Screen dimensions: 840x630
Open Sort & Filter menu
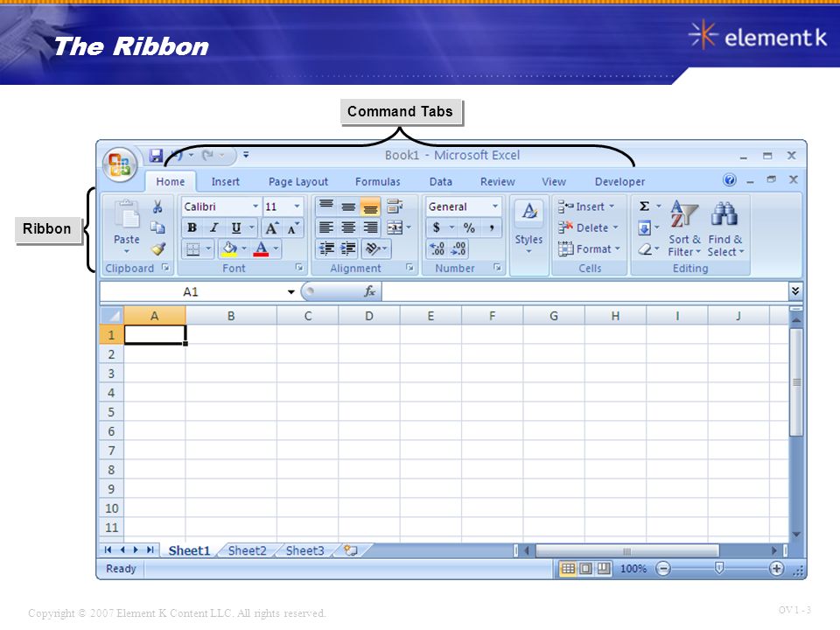click(684, 229)
